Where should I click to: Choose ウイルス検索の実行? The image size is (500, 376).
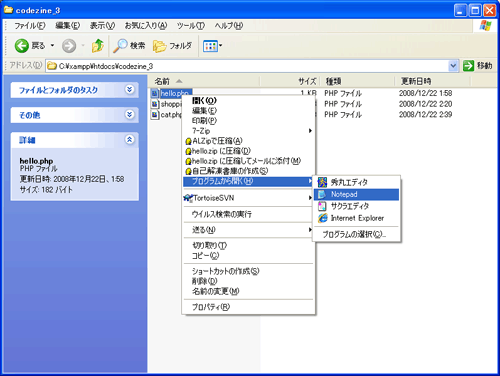[249, 214]
